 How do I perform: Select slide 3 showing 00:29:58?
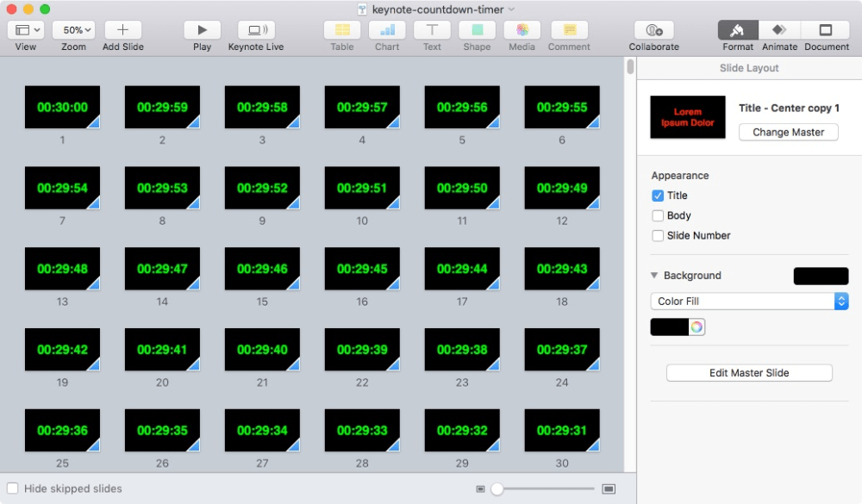[x=262, y=107]
